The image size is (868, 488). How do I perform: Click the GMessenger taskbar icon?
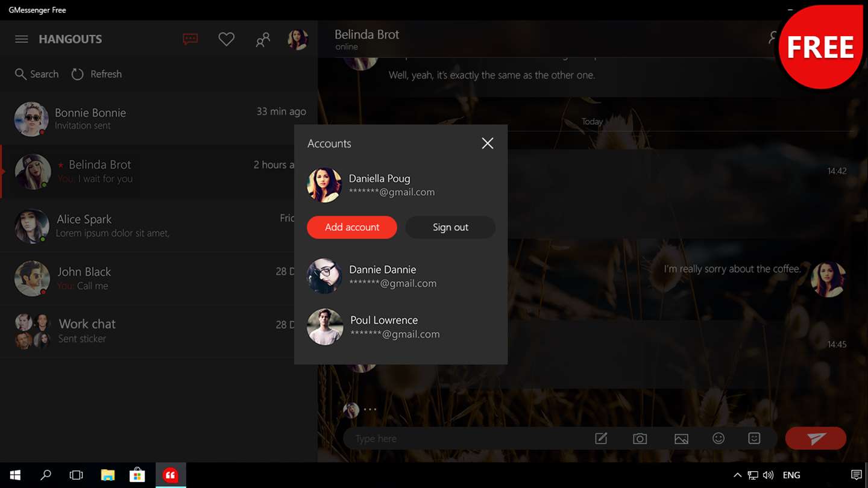171,475
